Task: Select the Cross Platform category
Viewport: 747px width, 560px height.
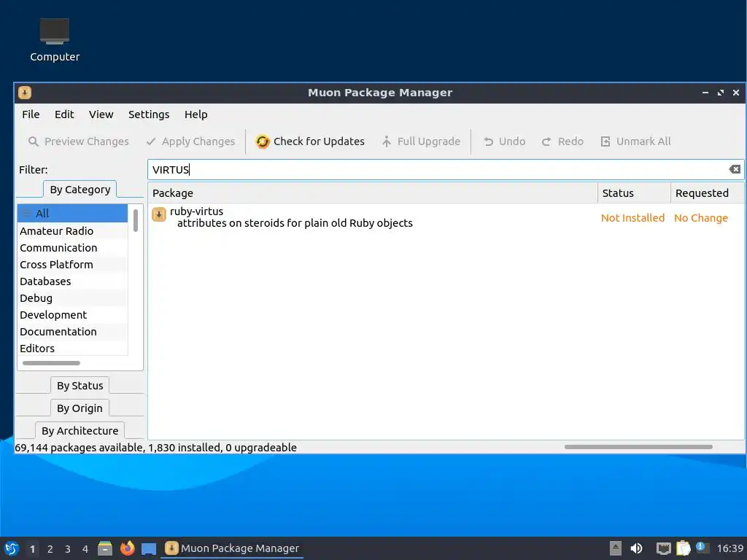Action: [72, 264]
